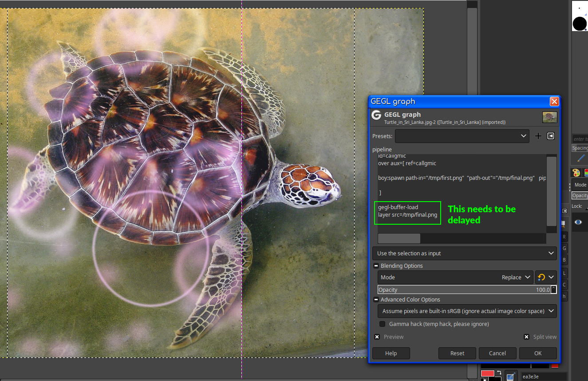Click the black round brush preview

[x=580, y=24]
